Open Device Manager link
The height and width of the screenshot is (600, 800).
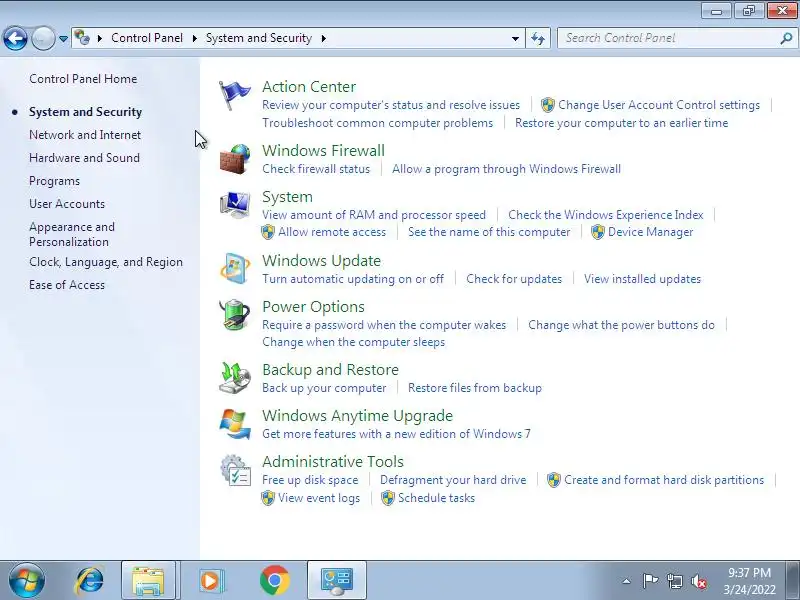tap(651, 232)
